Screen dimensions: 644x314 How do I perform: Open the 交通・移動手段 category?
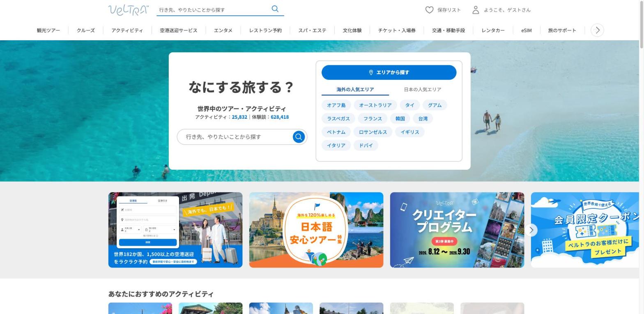click(448, 30)
